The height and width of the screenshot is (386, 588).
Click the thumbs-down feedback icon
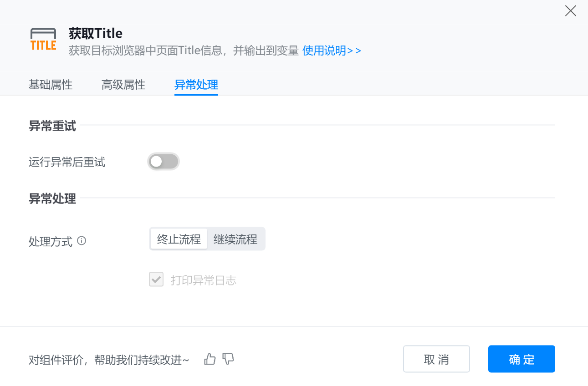tap(228, 359)
